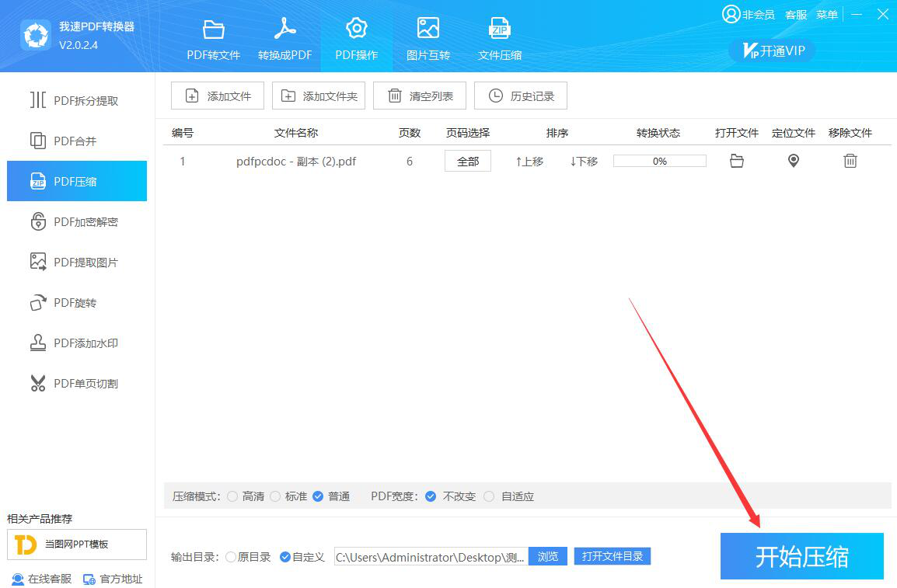
Task: Choose 自定义 output directory
Action: click(285, 557)
